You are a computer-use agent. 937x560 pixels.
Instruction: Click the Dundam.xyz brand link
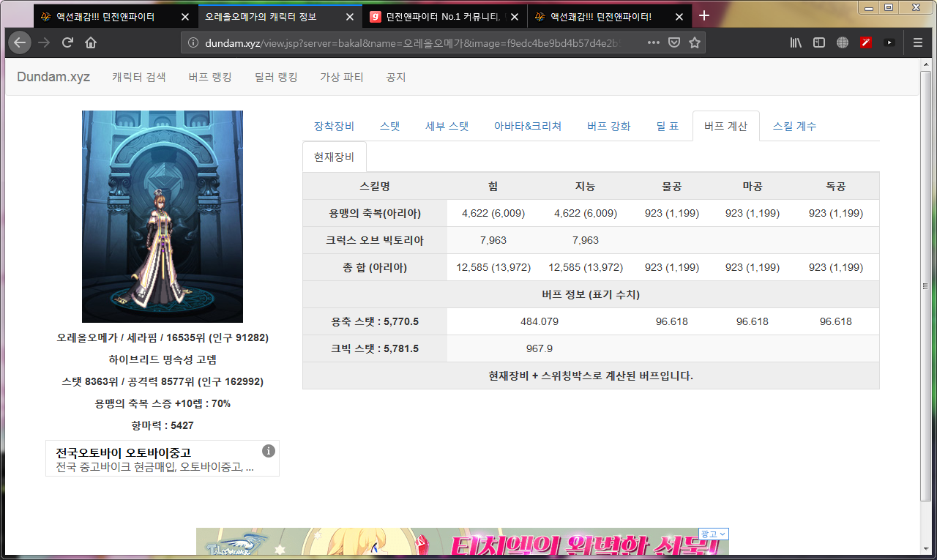pyautogui.click(x=53, y=77)
